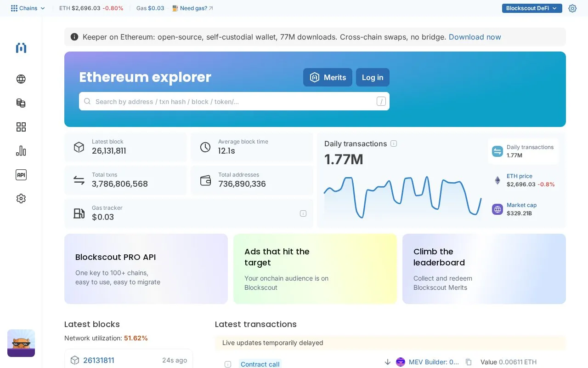
Task: Click the Contract call tag
Action: click(260, 364)
